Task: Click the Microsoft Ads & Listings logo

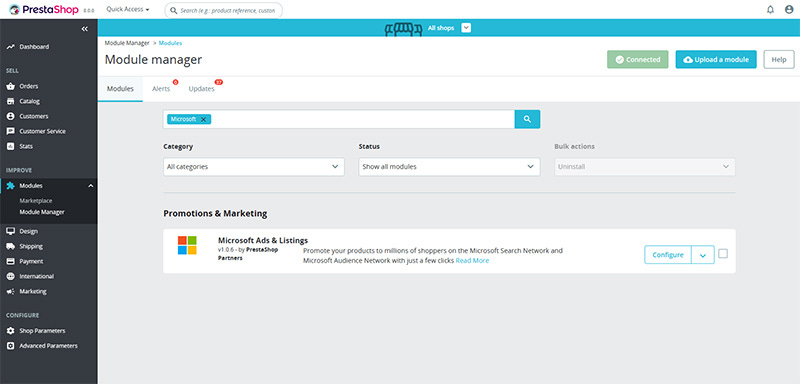Action: (187, 245)
